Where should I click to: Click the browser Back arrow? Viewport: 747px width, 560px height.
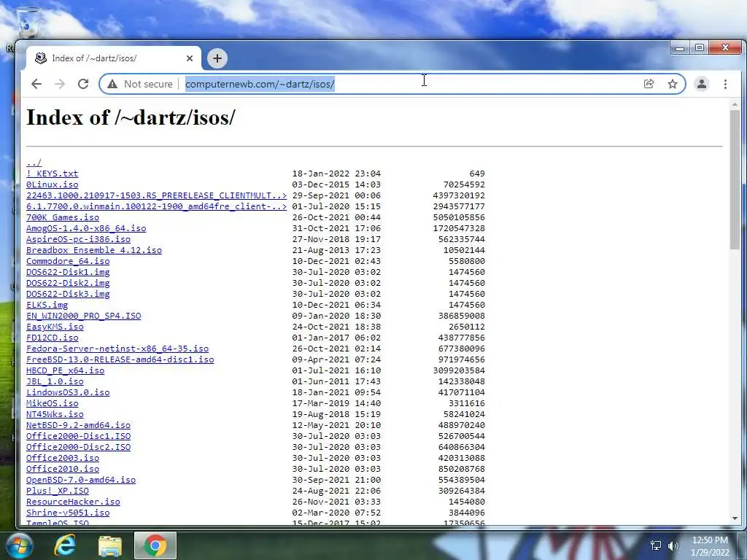[x=36, y=84]
